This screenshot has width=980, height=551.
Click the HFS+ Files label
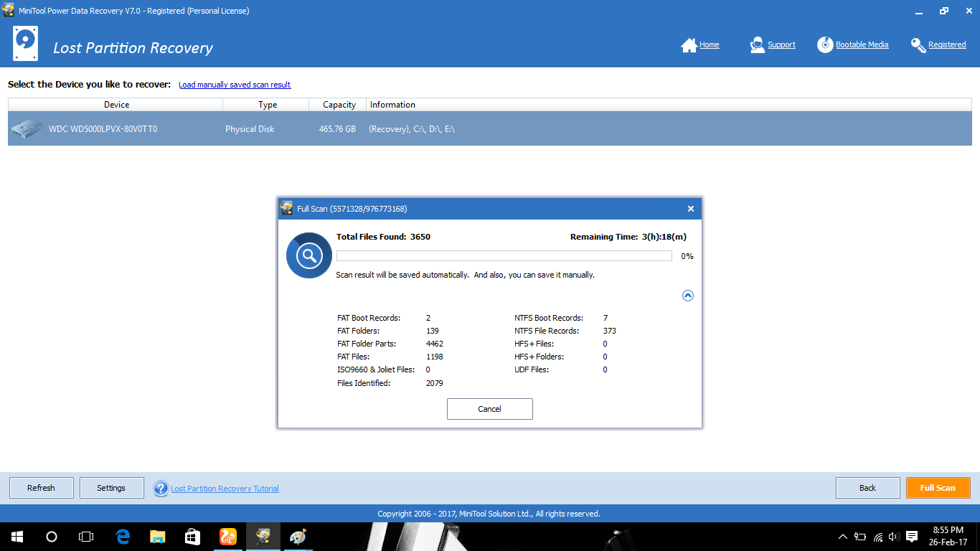[x=534, y=344]
